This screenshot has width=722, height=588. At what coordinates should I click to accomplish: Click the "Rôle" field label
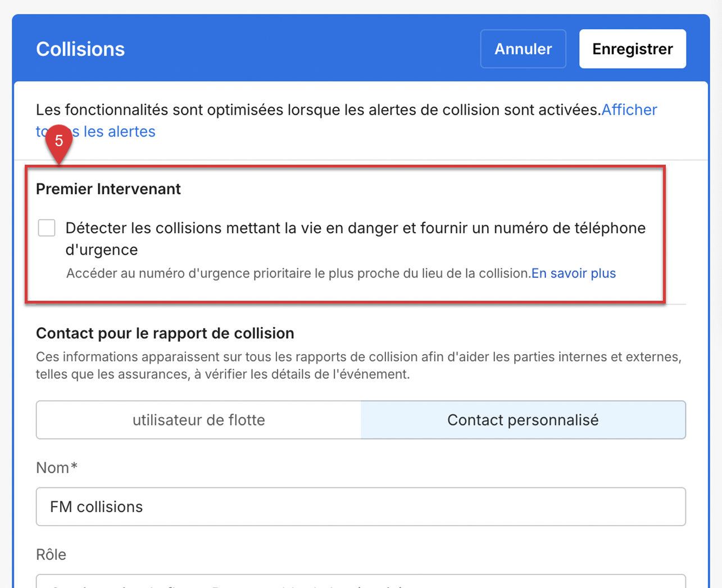click(x=51, y=555)
